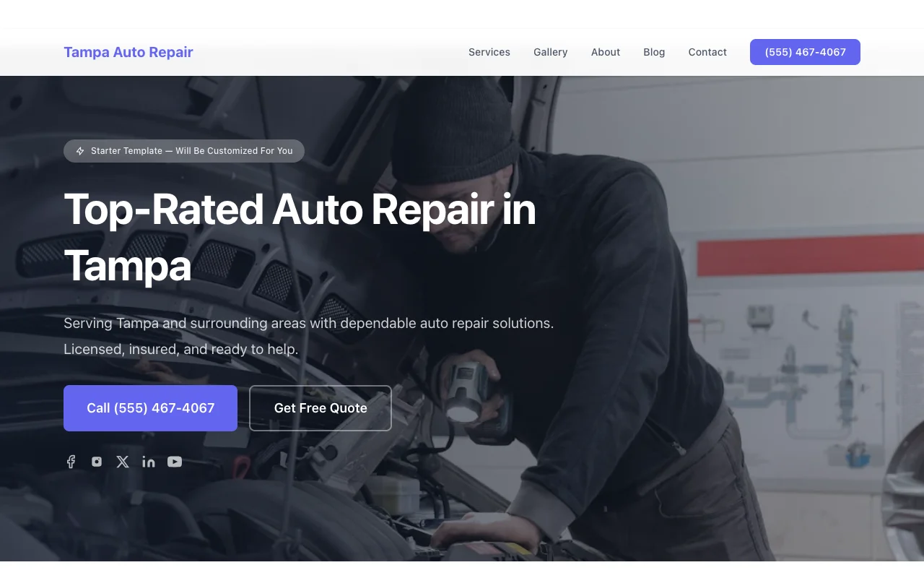
Task: Go to the Services nav item
Action: click(x=489, y=52)
